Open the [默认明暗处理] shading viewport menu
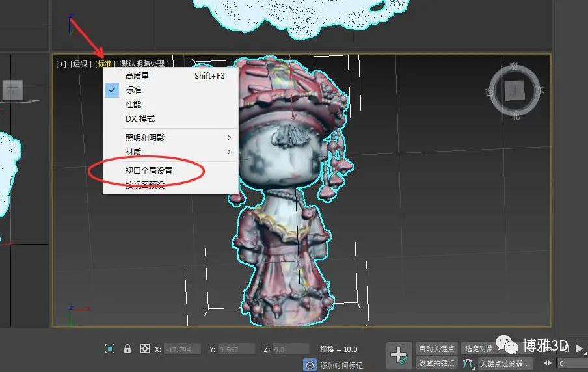Screen dimensions: 588x372 144,64
